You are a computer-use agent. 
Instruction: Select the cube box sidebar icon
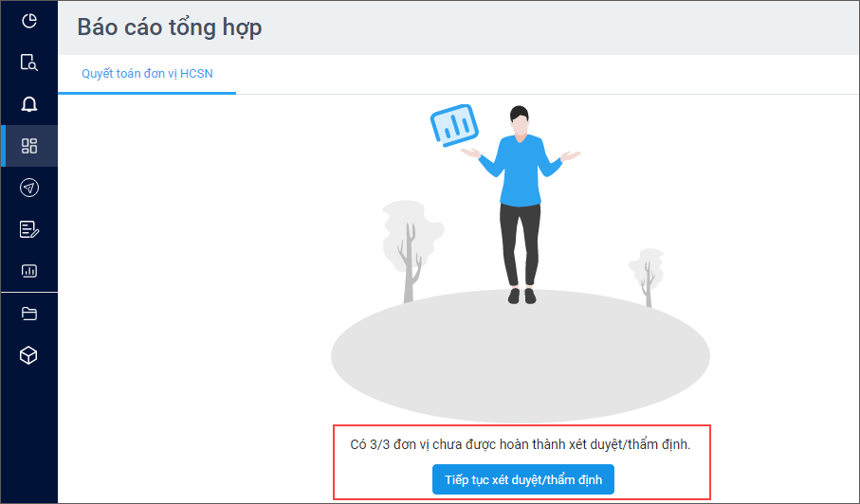[28, 355]
